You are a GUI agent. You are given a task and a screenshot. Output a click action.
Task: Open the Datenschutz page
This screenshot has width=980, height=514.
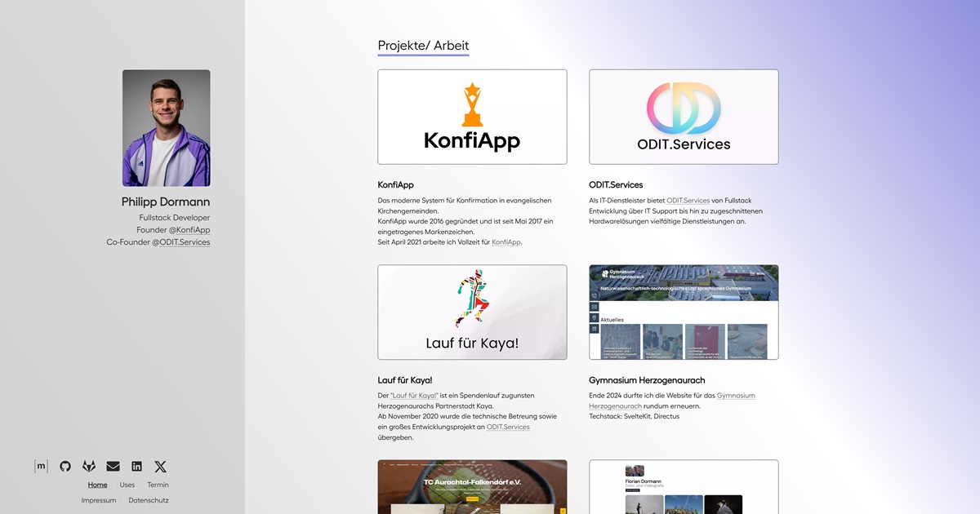[149, 500]
